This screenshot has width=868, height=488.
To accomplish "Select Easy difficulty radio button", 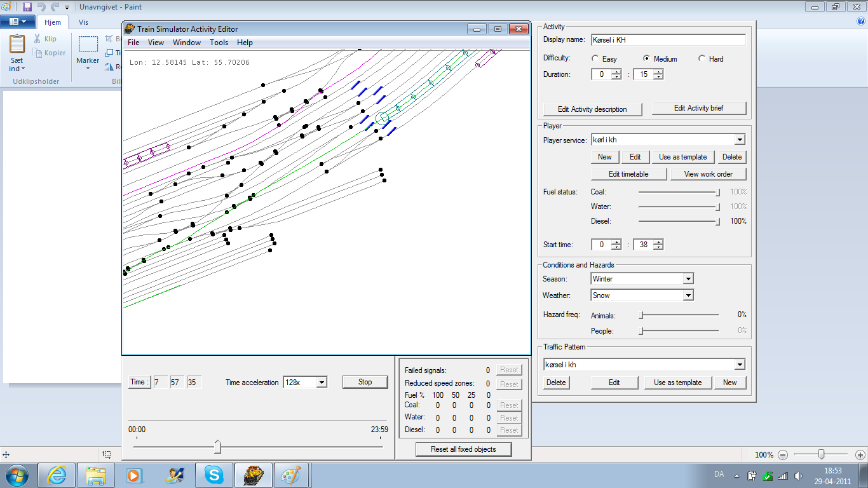I will [x=595, y=59].
